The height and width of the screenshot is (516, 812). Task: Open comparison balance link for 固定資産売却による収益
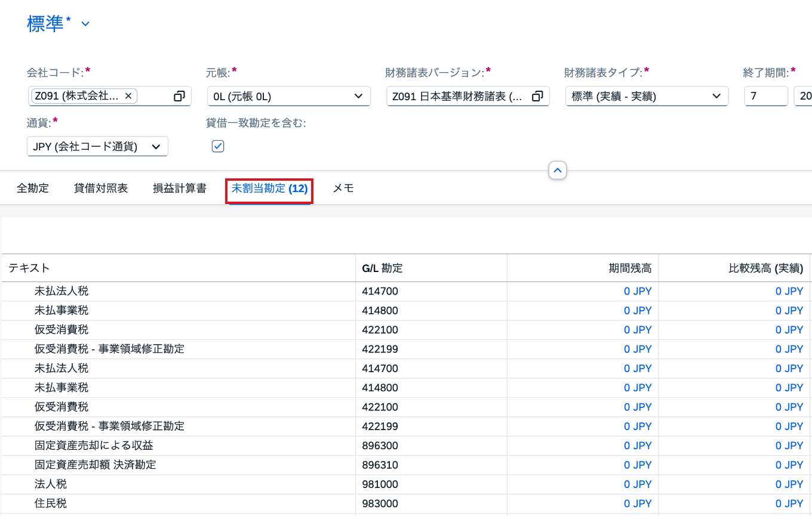789,446
